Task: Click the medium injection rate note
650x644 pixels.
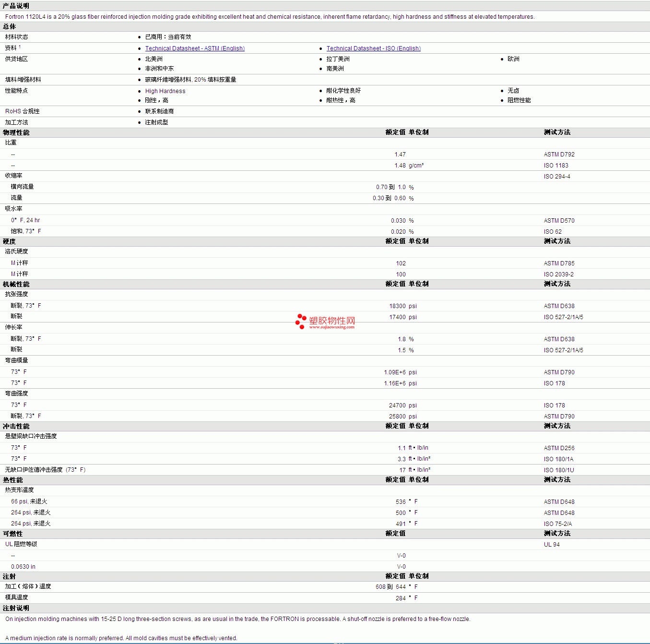Action: tap(121, 638)
